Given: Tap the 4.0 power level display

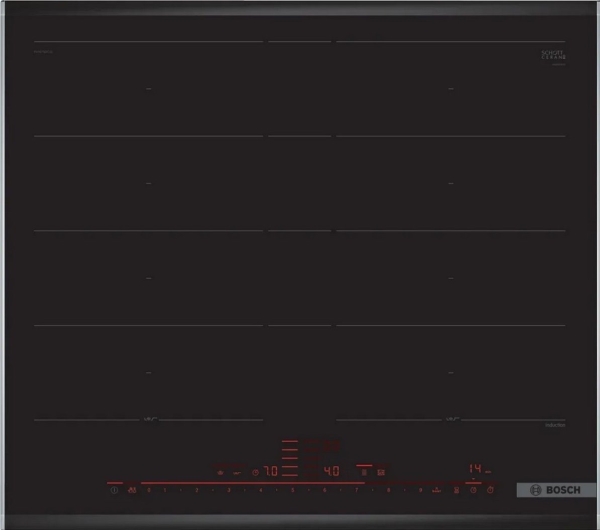Looking at the screenshot, I should click(x=331, y=471).
